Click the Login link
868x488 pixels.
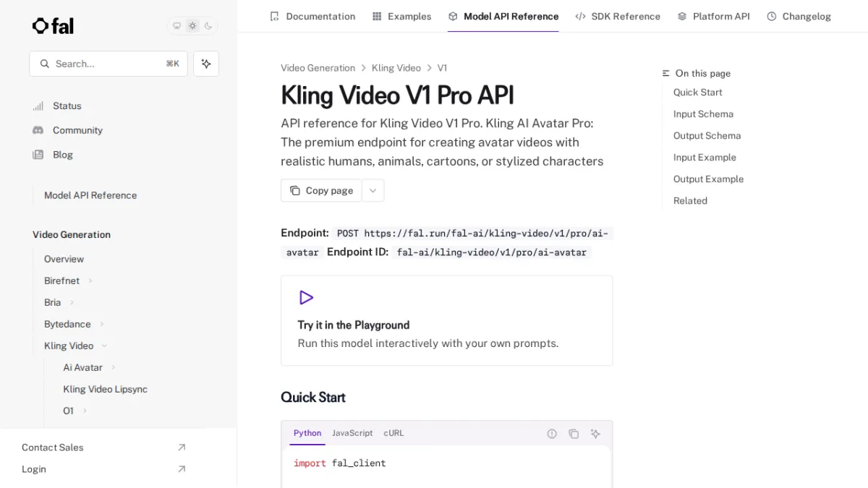[x=34, y=469]
